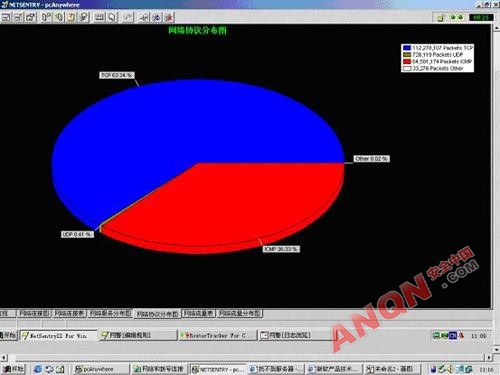The image size is (500, 375).
Task: Open pcAnywhere in the Windows taskbar
Action: (x=101, y=369)
